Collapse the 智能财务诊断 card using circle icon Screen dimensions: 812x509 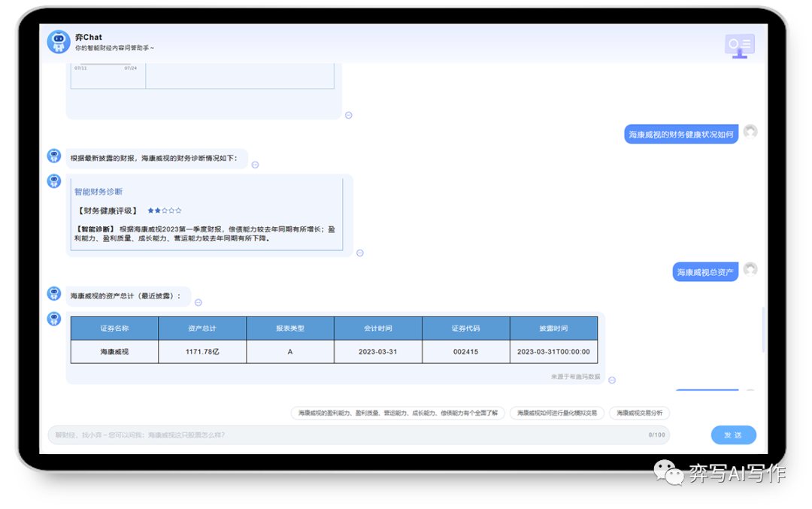click(x=359, y=253)
